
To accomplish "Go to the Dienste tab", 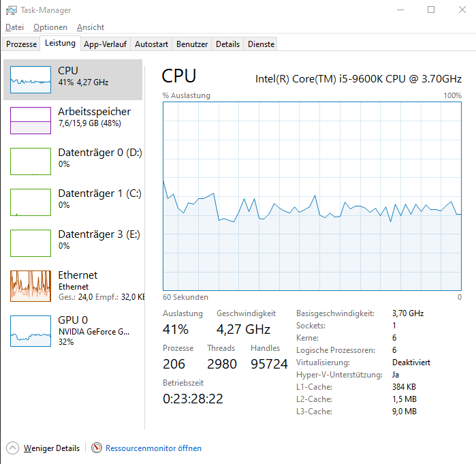I will pyautogui.click(x=261, y=44).
